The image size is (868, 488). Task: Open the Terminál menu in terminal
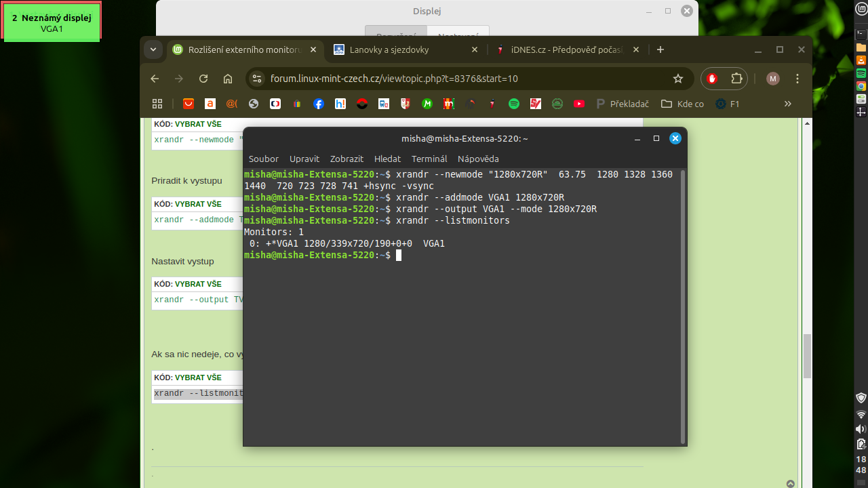(x=429, y=159)
